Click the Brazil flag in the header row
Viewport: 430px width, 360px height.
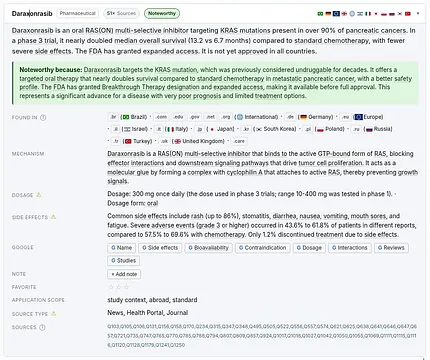320,14
